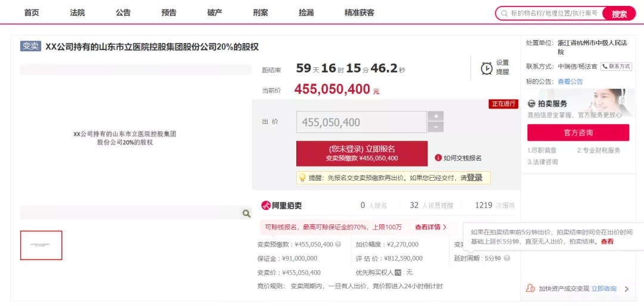Screen dimensions: 644x306
Task: Click the 加快资产成交变现 icon
Action: click(530, 288)
